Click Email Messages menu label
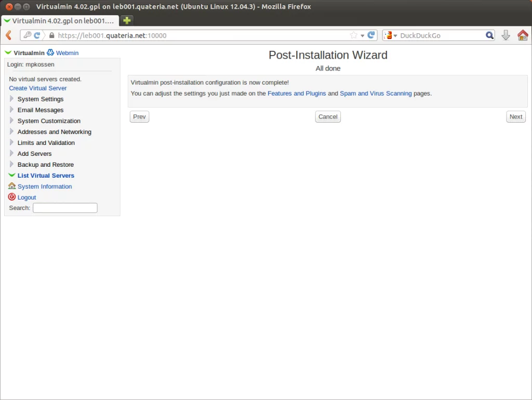532x400 pixels. 41,110
